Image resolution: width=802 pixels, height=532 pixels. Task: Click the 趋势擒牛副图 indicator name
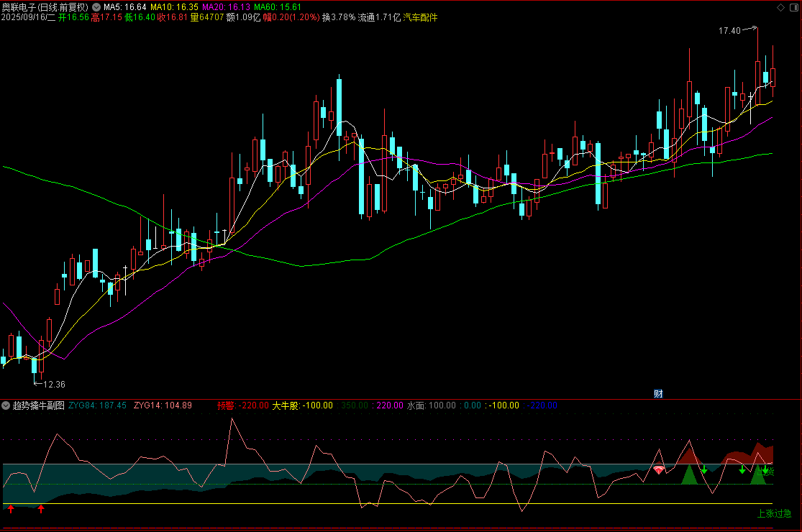39,405
